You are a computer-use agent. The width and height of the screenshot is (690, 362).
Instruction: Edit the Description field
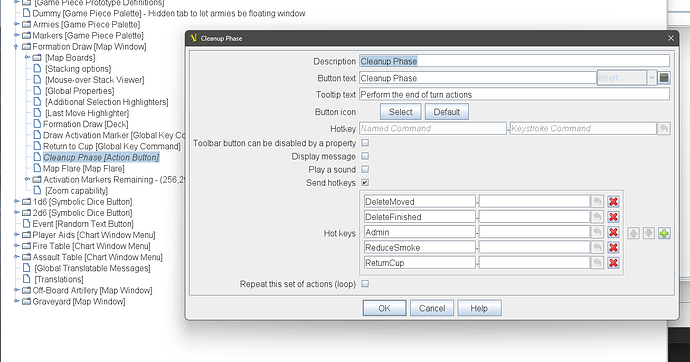point(514,61)
